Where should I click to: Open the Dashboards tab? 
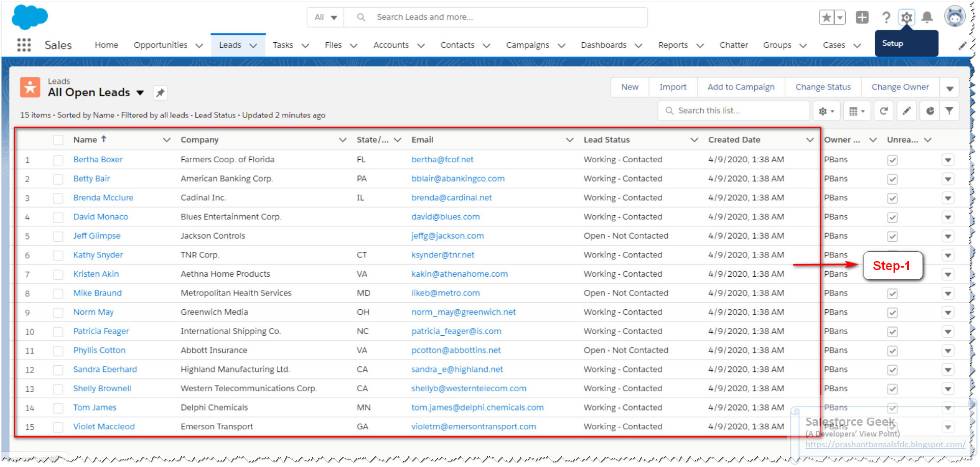pyautogui.click(x=604, y=45)
